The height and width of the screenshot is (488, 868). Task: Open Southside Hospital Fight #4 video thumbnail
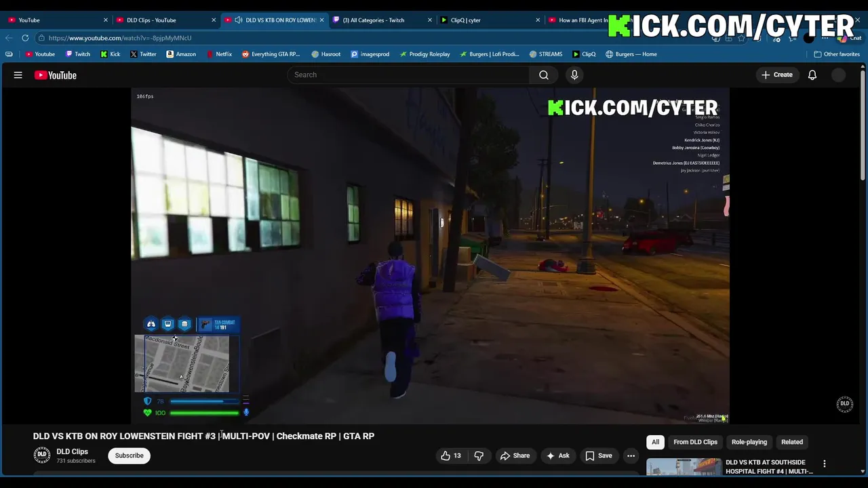[684, 466]
